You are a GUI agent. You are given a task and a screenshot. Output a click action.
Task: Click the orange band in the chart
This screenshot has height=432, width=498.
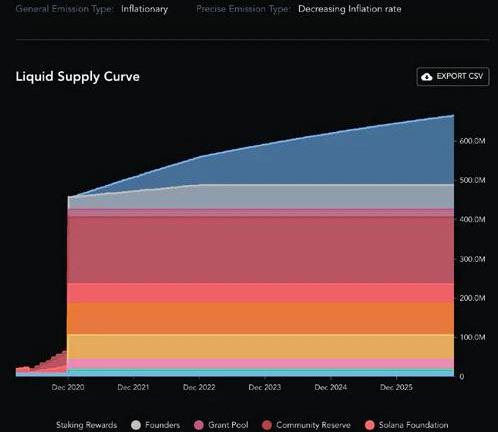[260, 318]
